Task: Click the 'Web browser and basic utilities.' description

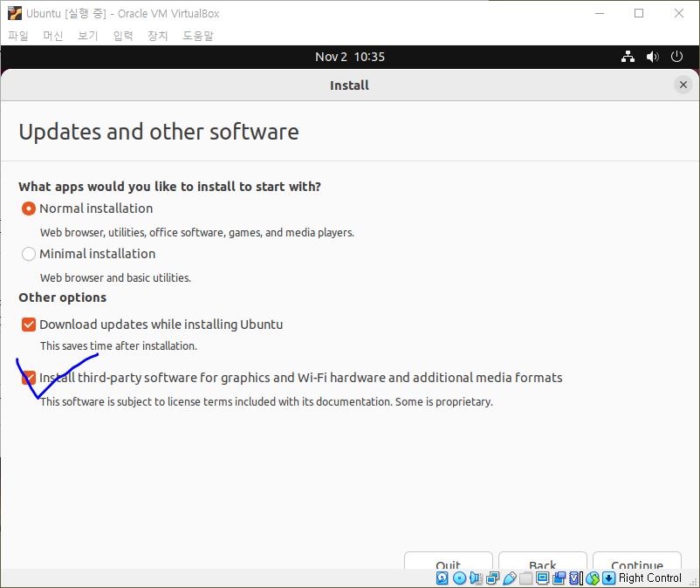Action: (x=115, y=278)
